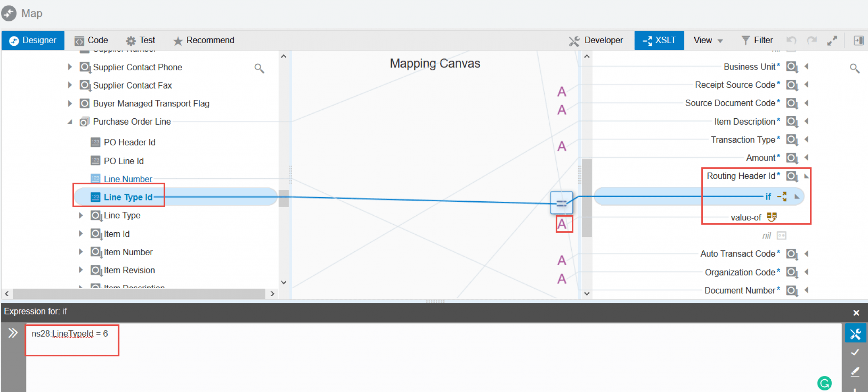
Task: Apply the expression via checkmark icon
Action: click(x=856, y=352)
